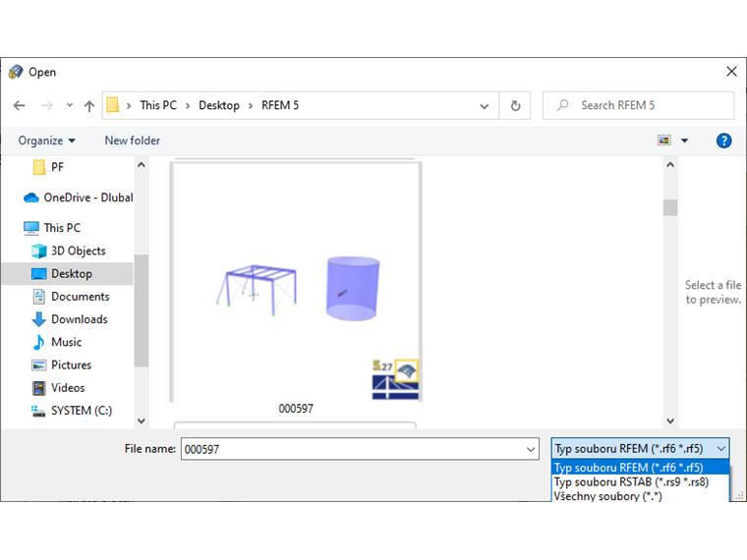Refresh the RFEM 5 folder view
The width and height of the screenshot is (747, 560).
coord(515,106)
